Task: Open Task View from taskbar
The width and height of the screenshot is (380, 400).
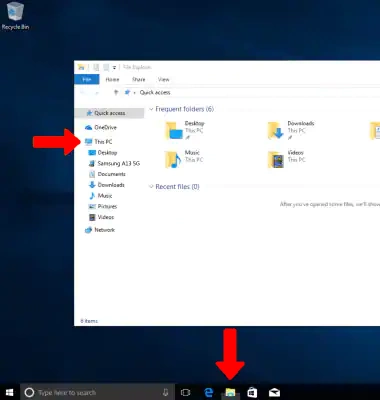Action: point(185,392)
